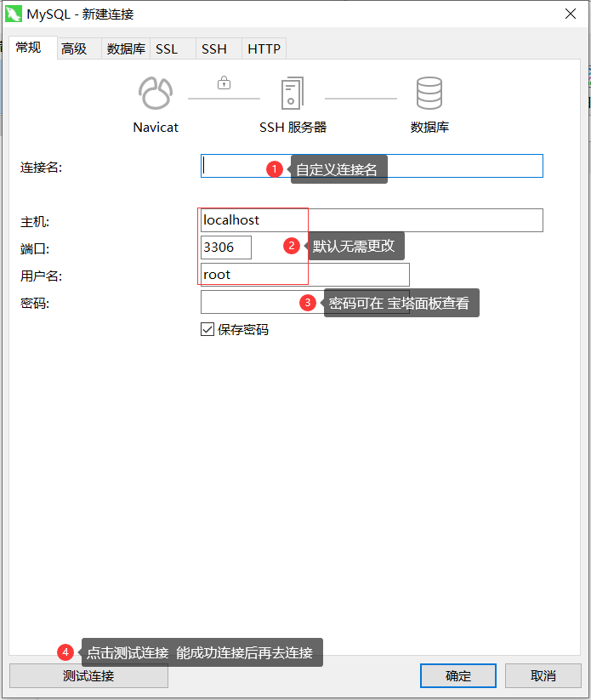Confirm with the 确定 button
Image resolution: width=591 pixels, height=700 pixels.
pyautogui.click(x=458, y=676)
